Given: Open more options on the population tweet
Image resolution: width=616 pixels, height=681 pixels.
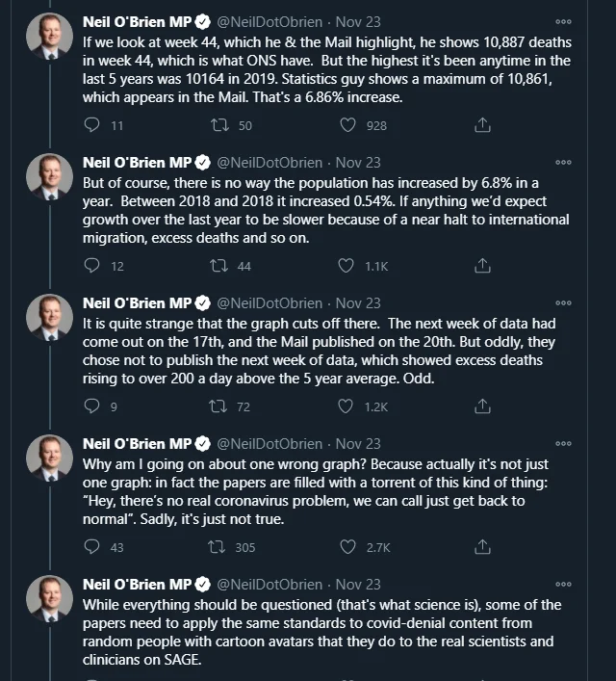Looking at the screenshot, I should (x=563, y=163).
